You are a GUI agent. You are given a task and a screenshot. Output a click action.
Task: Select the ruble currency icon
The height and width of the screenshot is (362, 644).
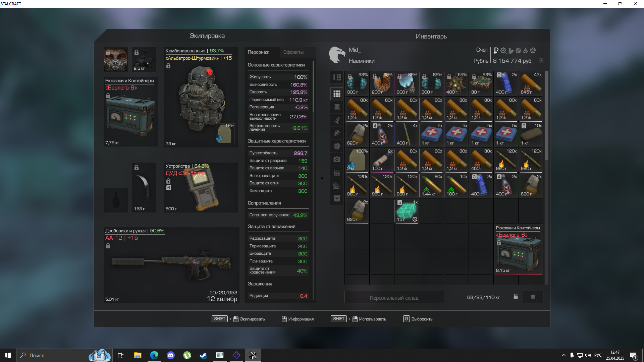[x=496, y=51]
